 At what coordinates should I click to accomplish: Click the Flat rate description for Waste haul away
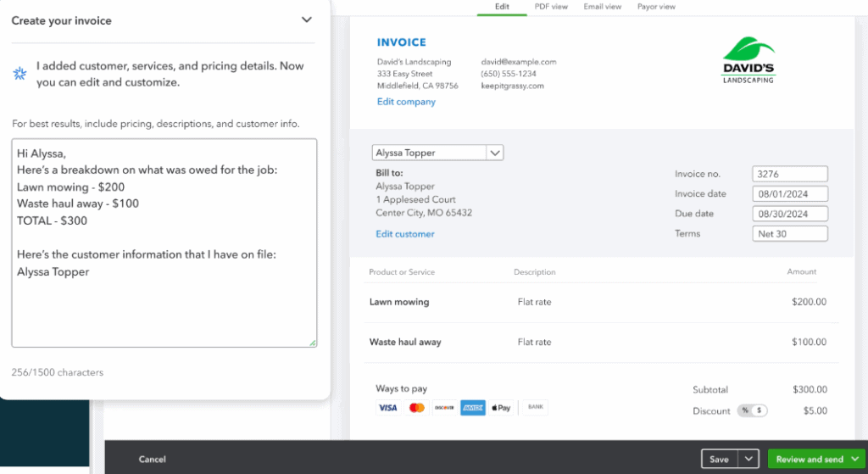click(534, 342)
